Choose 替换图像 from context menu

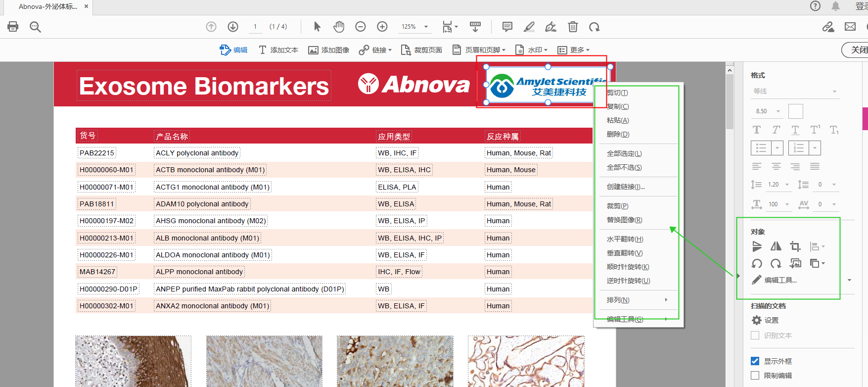coord(624,220)
